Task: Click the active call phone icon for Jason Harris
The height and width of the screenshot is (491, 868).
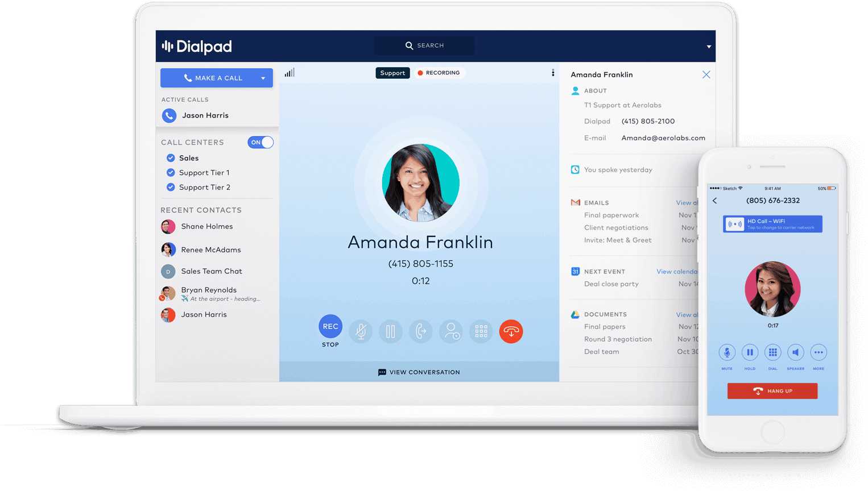Action: pyautogui.click(x=169, y=115)
